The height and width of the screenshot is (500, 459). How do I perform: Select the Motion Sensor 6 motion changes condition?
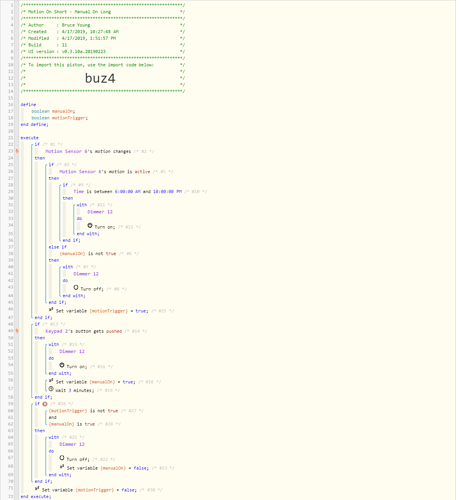(88, 151)
